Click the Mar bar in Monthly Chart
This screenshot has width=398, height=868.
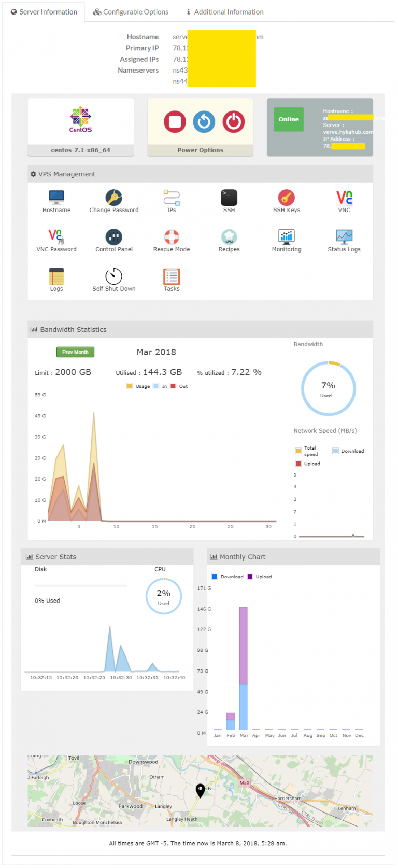pyautogui.click(x=244, y=668)
